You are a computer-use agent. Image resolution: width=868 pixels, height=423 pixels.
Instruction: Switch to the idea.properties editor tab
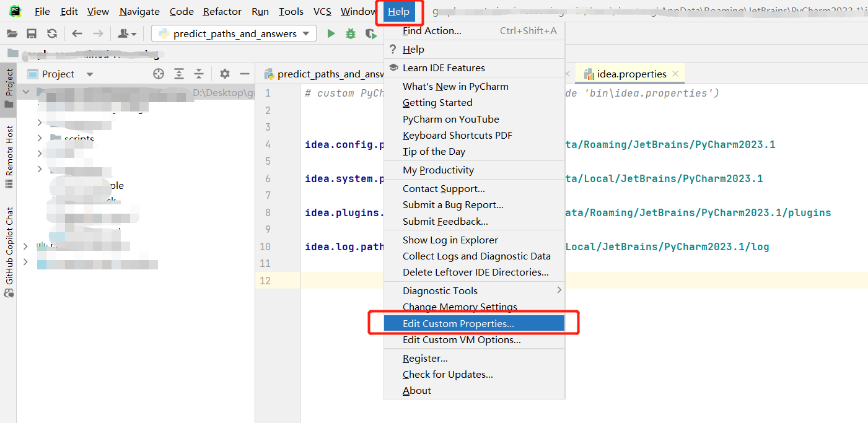click(x=631, y=74)
